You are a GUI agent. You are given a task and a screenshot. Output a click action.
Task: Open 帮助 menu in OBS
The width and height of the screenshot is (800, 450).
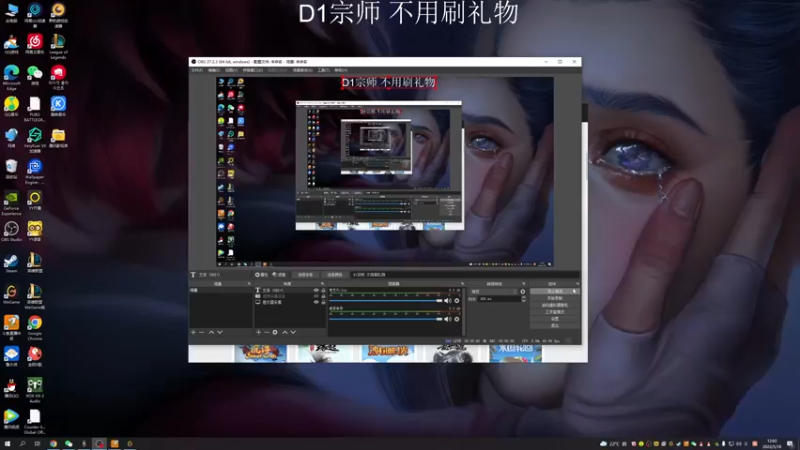[x=341, y=70]
